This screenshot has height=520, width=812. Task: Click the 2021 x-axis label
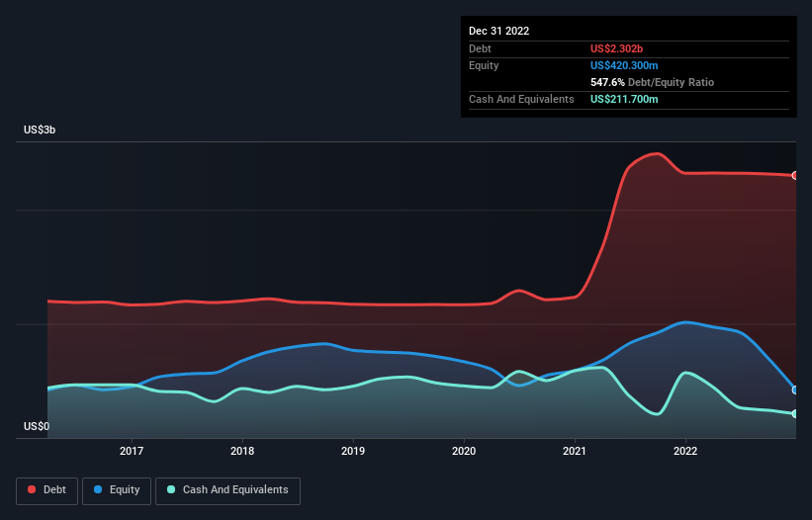(x=575, y=451)
